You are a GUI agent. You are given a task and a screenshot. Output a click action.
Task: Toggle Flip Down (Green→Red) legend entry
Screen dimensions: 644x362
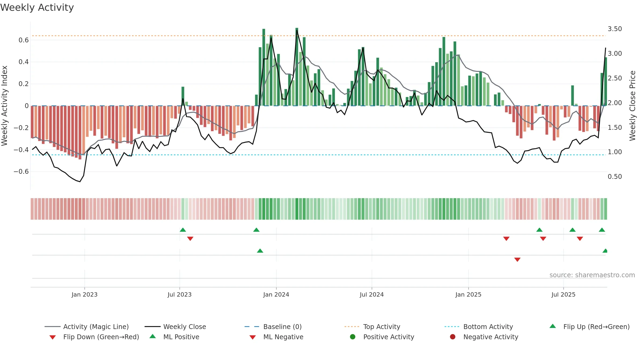pyautogui.click(x=94, y=337)
